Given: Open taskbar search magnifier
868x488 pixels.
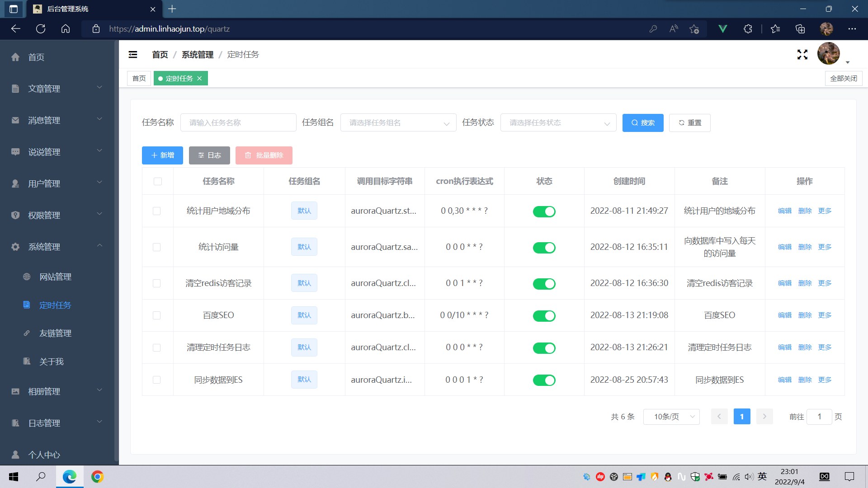Looking at the screenshot, I should click(x=41, y=477).
